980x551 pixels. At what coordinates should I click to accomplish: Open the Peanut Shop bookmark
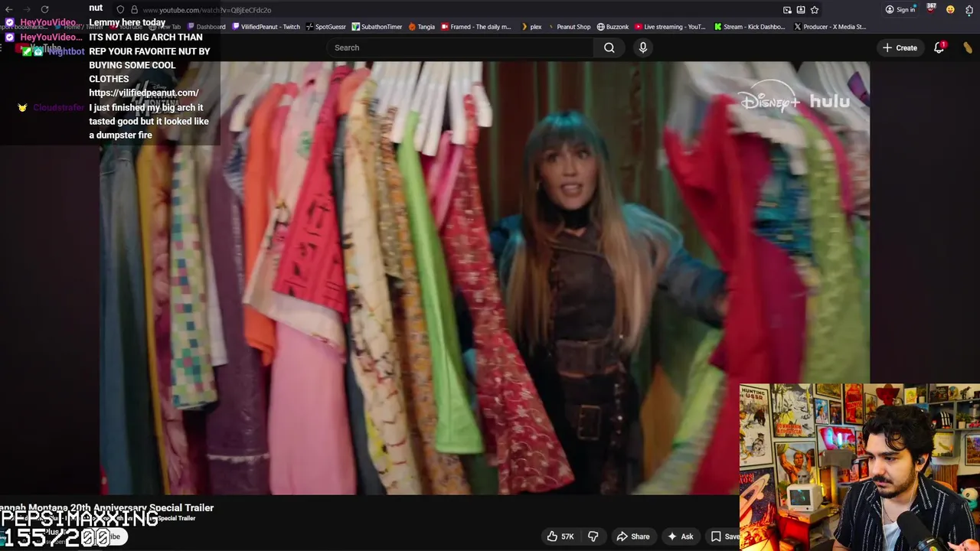coord(569,27)
